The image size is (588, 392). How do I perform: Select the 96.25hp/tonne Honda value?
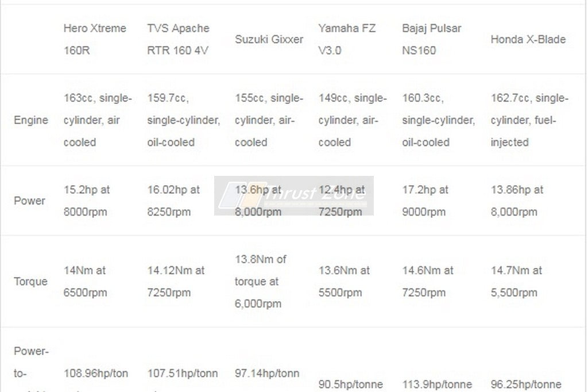click(x=526, y=384)
